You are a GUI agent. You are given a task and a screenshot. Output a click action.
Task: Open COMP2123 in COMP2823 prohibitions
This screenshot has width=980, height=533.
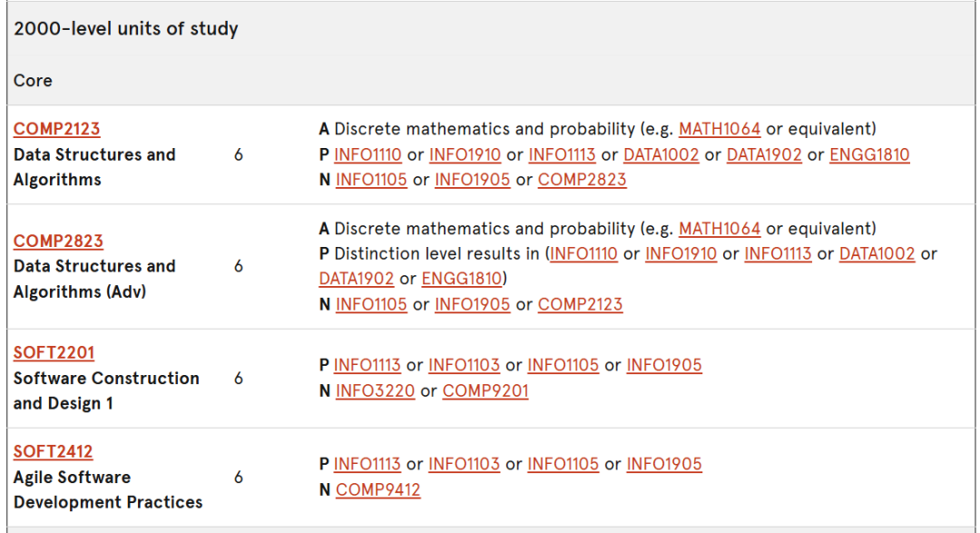coord(580,304)
